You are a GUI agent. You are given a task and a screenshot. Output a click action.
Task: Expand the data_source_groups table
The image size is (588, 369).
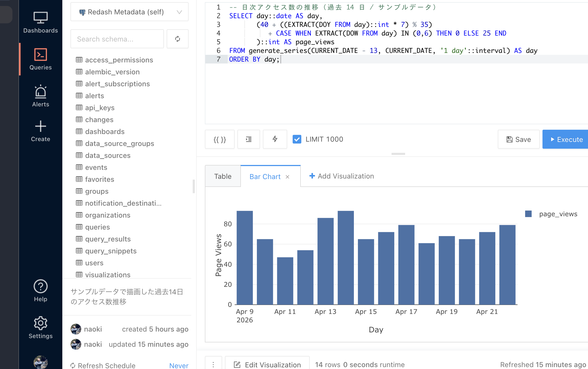pos(119,144)
